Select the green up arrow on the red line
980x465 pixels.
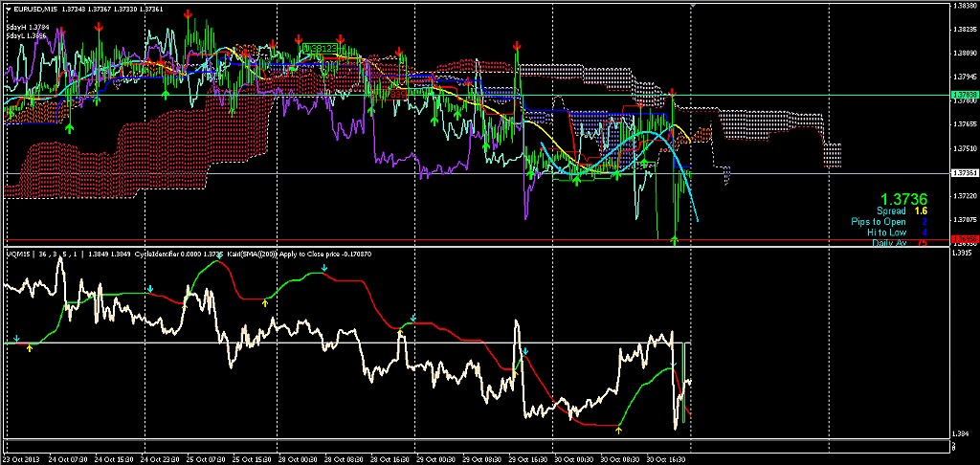pyautogui.click(x=675, y=239)
